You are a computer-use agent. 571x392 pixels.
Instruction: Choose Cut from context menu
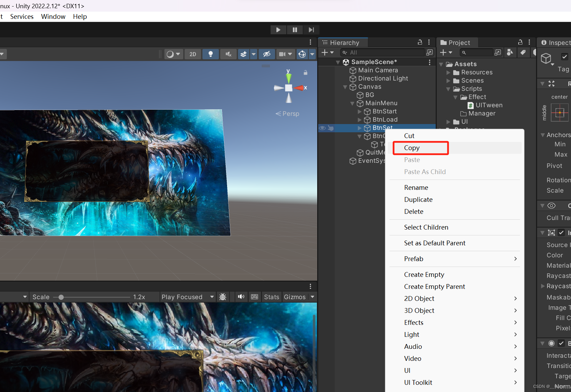pos(409,136)
